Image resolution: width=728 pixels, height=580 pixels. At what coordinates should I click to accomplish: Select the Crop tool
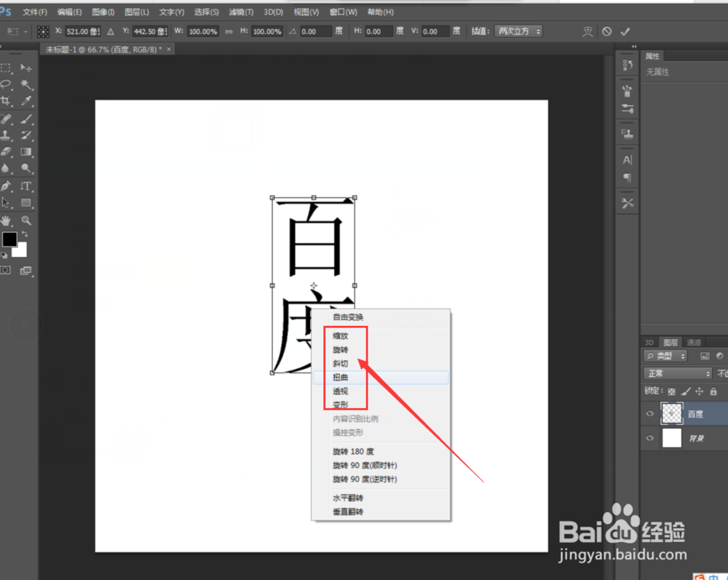(6, 100)
